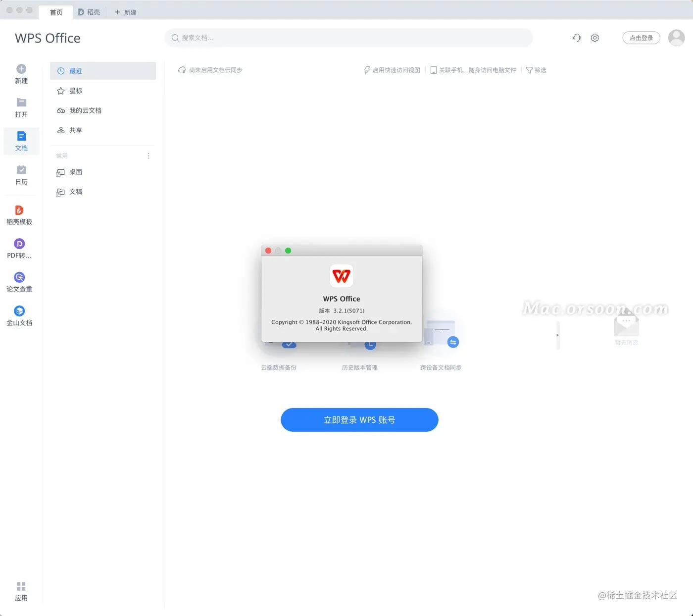Open 我的云文档
The height and width of the screenshot is (616, 693).
(x=103, y=110)
